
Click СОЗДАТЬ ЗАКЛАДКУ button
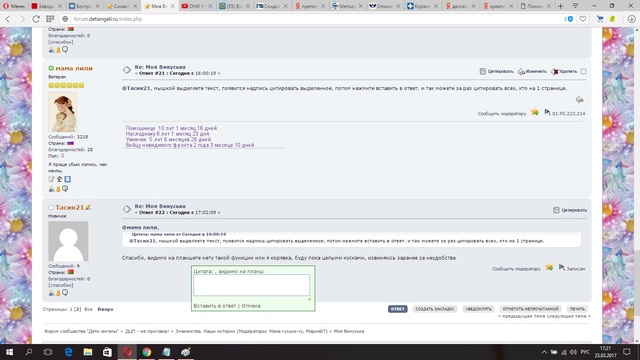[x=435, y=309]
